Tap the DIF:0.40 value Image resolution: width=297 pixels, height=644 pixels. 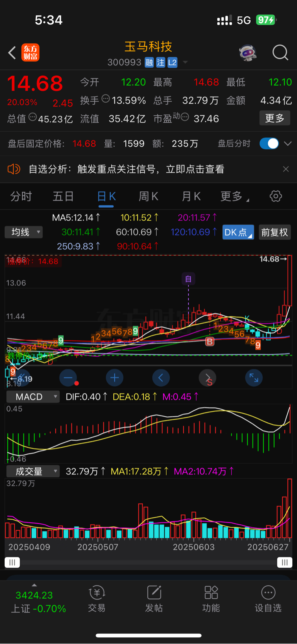coord(86,397)
